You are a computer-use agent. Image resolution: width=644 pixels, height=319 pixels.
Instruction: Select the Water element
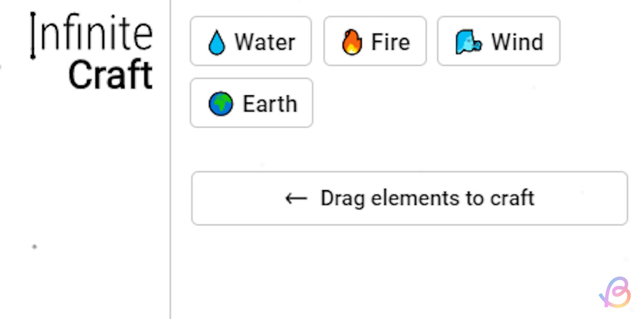pos(251,41)
